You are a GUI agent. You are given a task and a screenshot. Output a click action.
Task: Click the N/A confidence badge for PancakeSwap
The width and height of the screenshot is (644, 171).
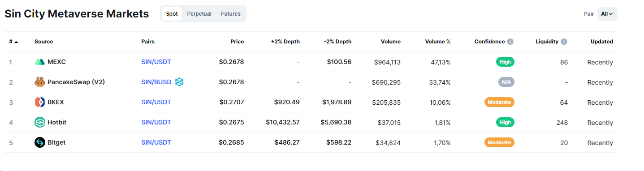[x=506, y=82]
